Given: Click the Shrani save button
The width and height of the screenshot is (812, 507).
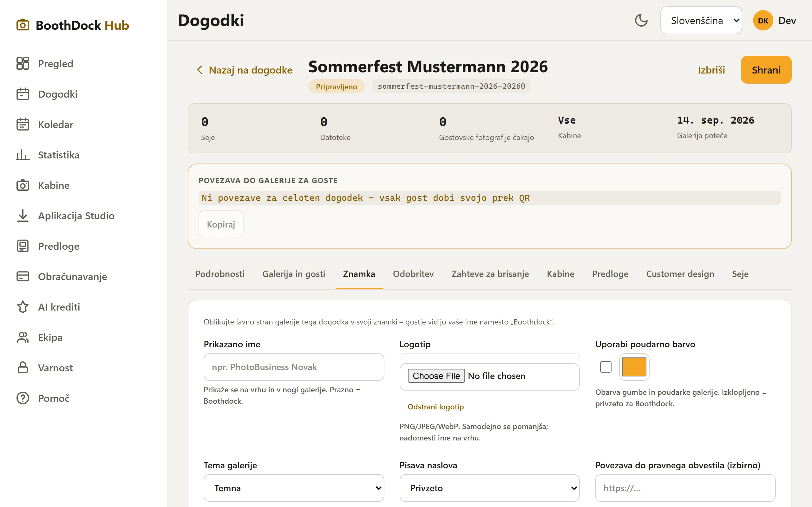Looking at the screenshot, I should point(766,70).
